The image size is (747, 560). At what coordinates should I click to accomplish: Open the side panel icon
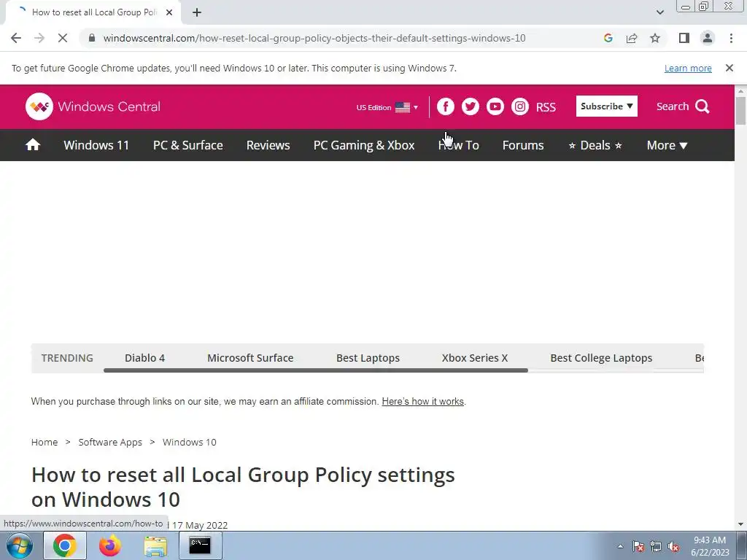684,38
